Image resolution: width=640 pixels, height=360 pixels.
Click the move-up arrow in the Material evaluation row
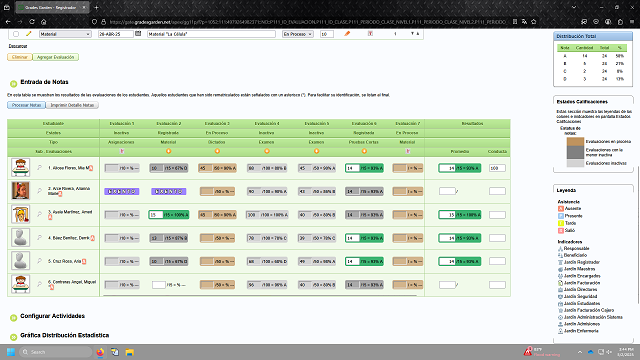(x=418, y=34)
